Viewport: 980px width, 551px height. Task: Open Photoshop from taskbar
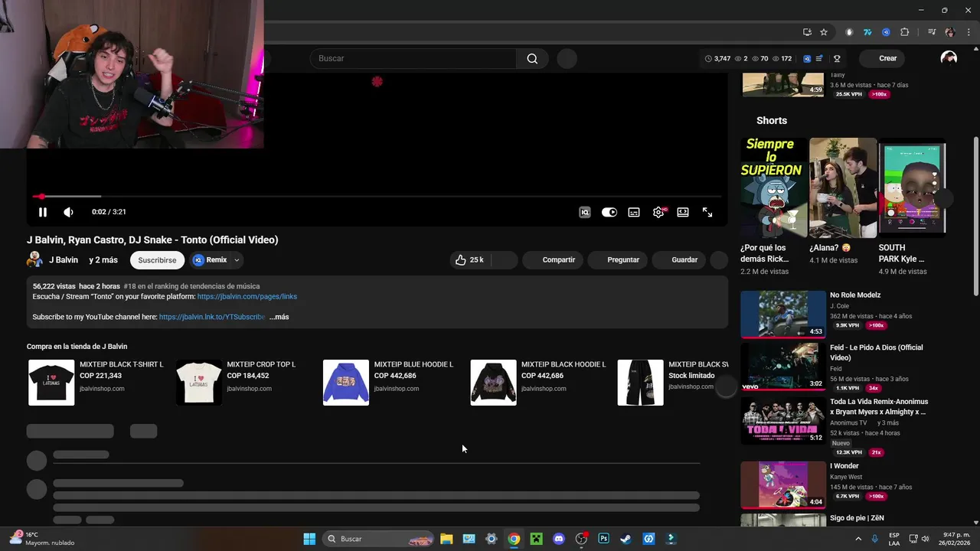coord(603,539)
